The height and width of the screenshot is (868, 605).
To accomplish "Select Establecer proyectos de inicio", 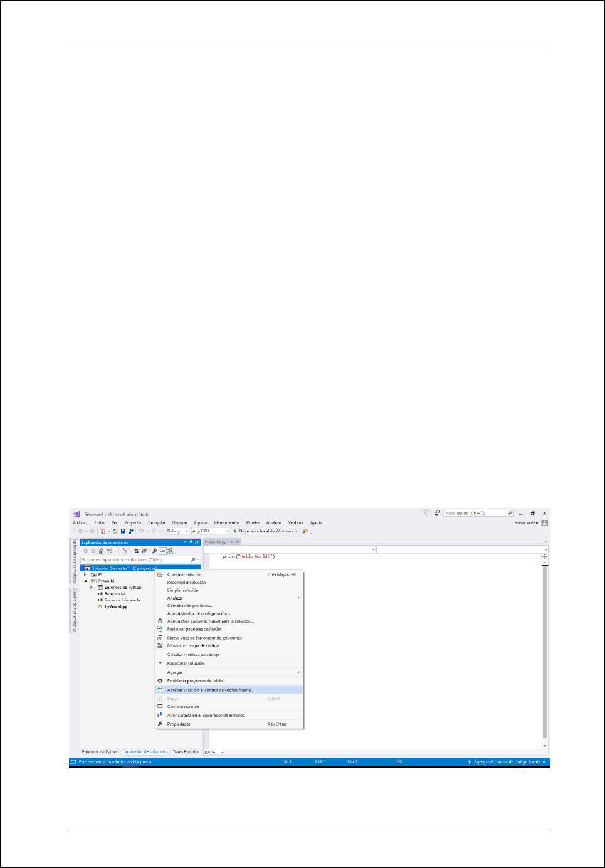I will pyautogui.click(x=229, y=681).
